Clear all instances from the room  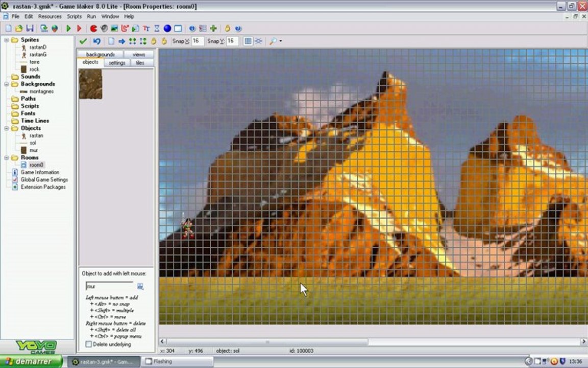coord(111,41)
